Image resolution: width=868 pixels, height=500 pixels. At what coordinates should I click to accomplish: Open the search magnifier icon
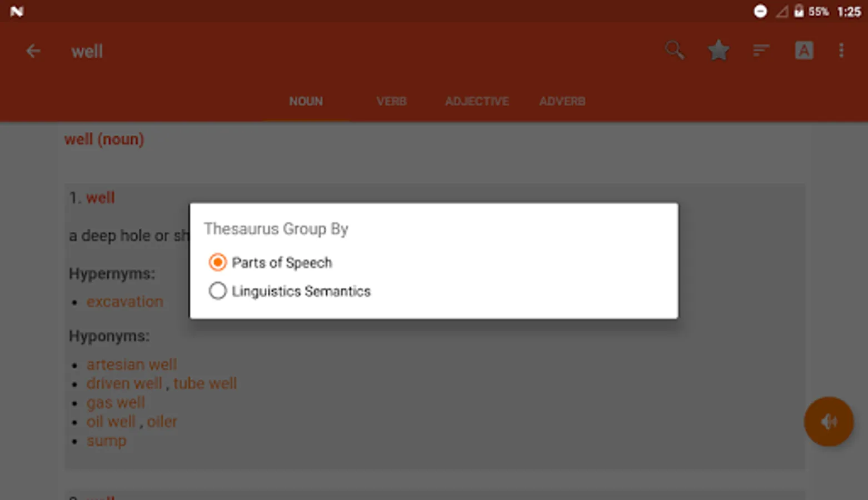point(674,51)
